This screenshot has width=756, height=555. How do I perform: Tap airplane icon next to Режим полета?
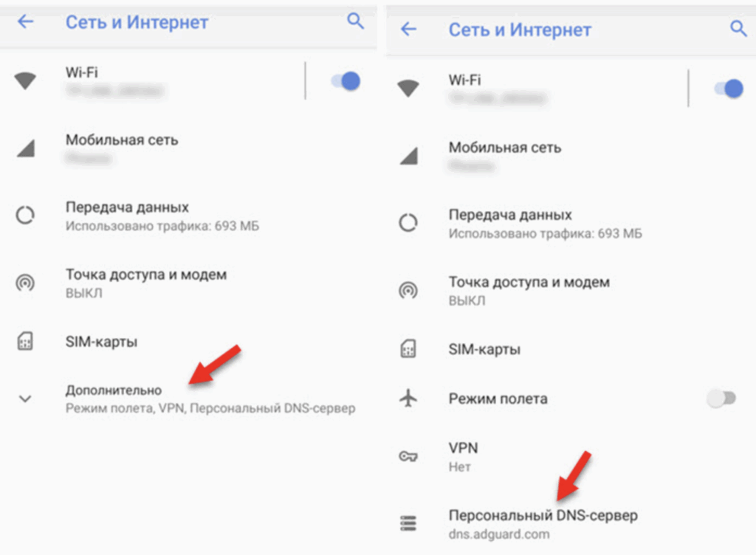pyautogui.click(x=408, y=399)
